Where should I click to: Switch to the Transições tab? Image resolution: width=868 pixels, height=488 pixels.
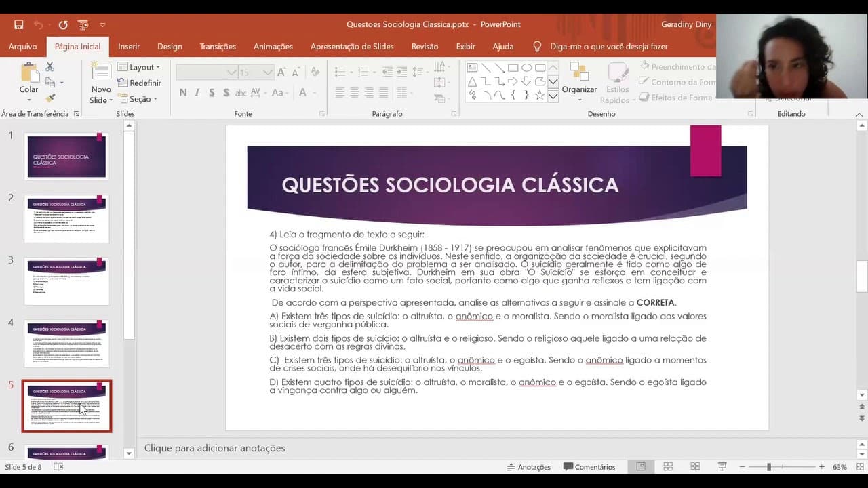pyautogui.click(x=218, y=47)
